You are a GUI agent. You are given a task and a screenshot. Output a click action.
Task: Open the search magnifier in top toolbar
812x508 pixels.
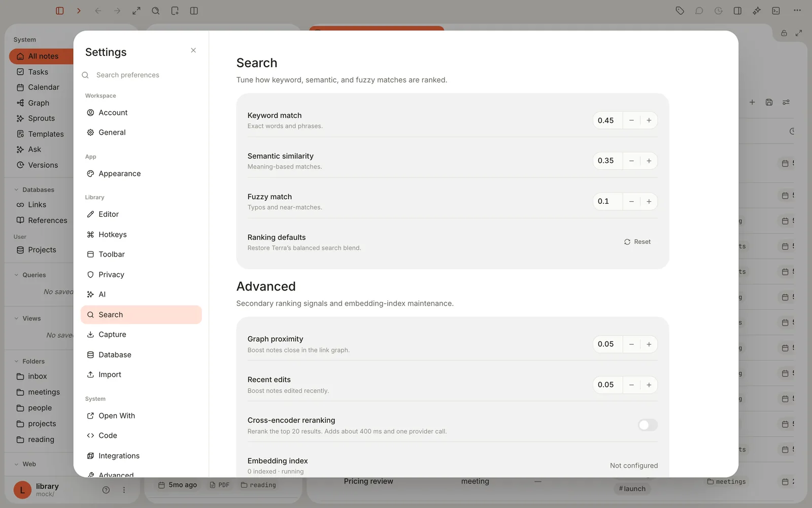point(156,11)
